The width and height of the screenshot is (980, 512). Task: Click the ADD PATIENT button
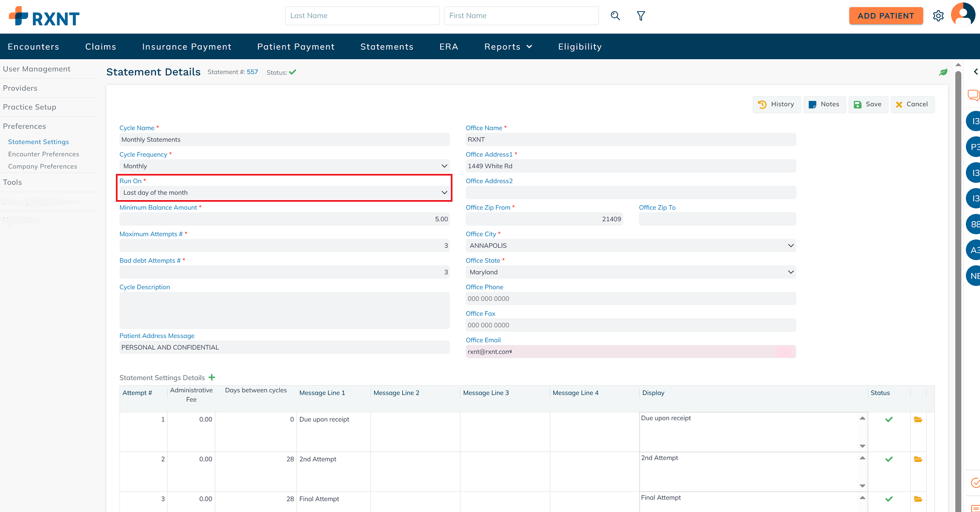[886, 16]
